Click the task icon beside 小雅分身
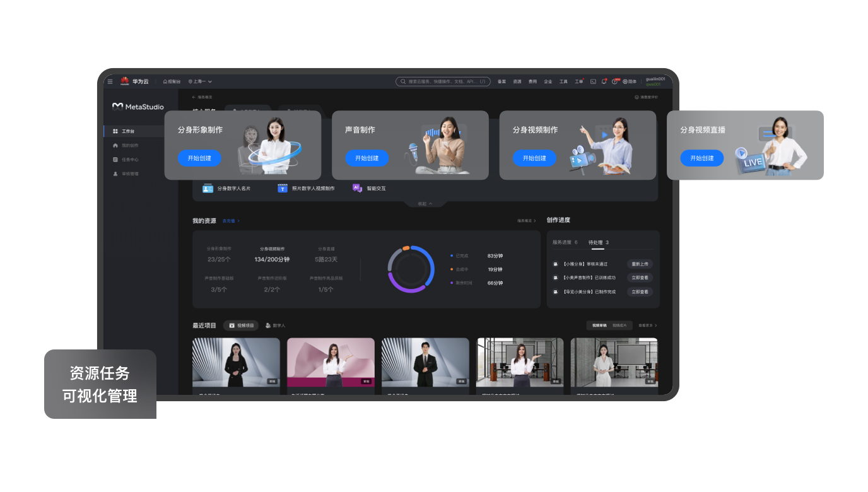Image resolution: width=868 pixels, height=492 pixels. point(556,264)
